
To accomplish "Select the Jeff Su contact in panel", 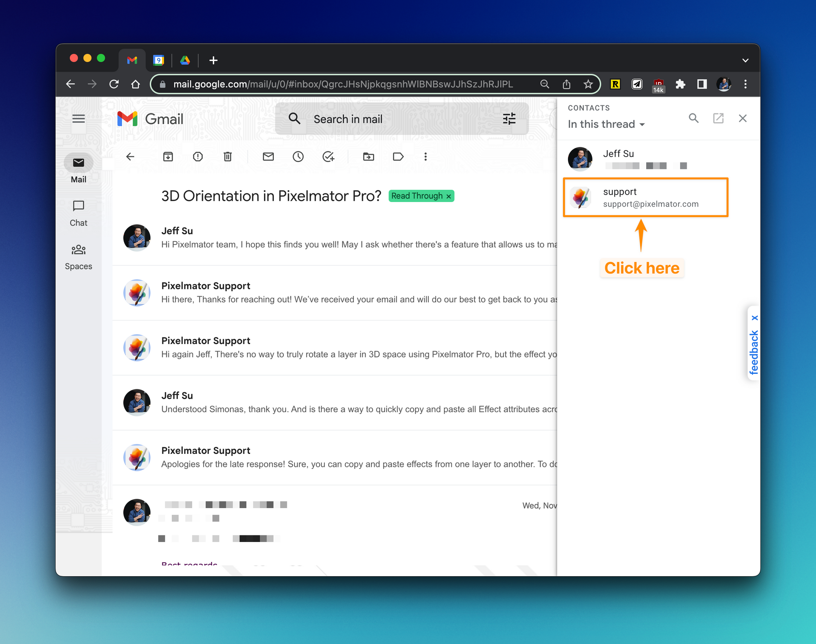I will coord(645,159).
